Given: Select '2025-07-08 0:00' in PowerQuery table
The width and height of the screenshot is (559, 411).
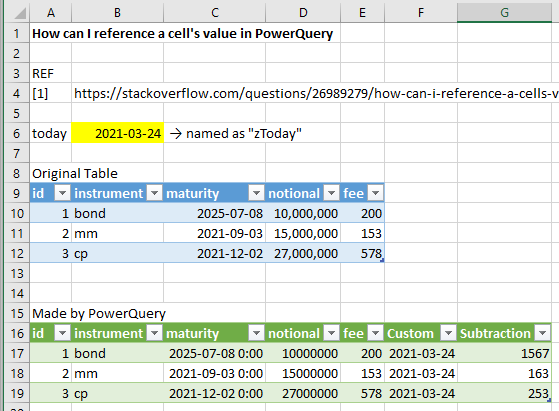Looking at the screenshot, I should click(215, 353).
